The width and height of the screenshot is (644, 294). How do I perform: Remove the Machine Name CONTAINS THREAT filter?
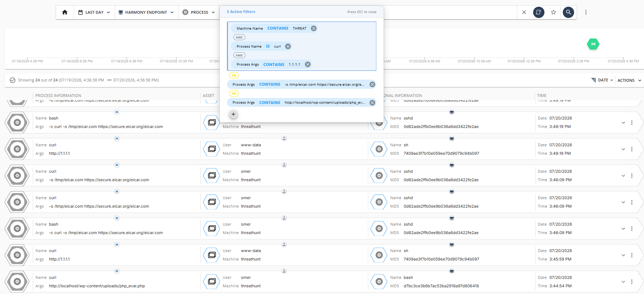[314, 28]
